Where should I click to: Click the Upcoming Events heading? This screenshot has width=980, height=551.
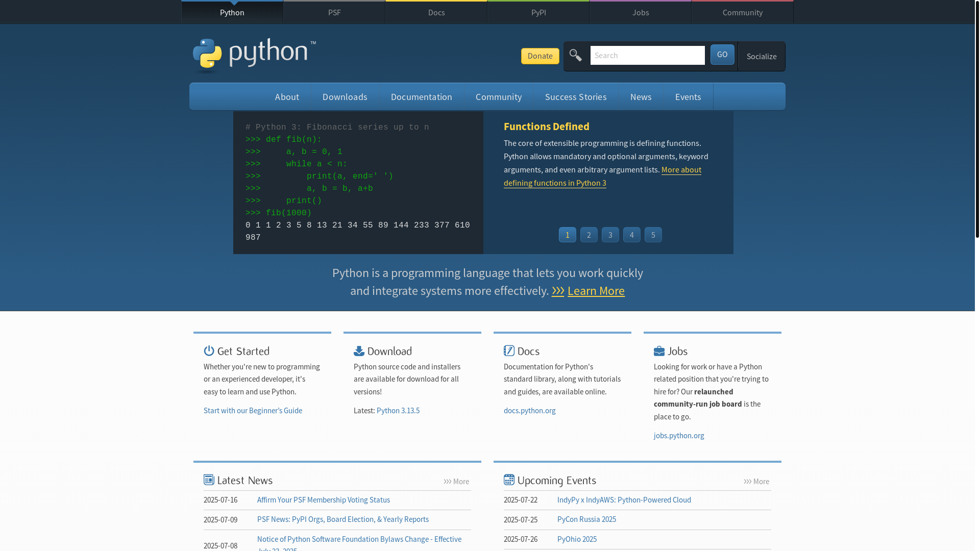click(557, 481)
